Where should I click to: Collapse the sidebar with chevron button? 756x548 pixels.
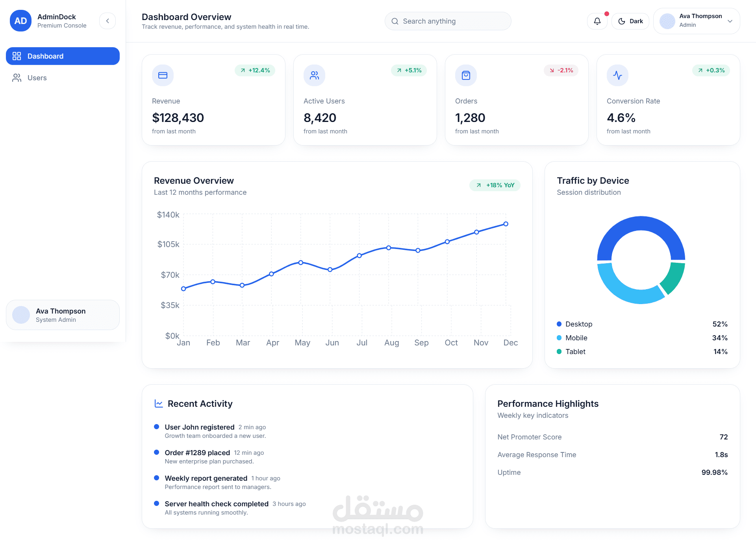107,21
